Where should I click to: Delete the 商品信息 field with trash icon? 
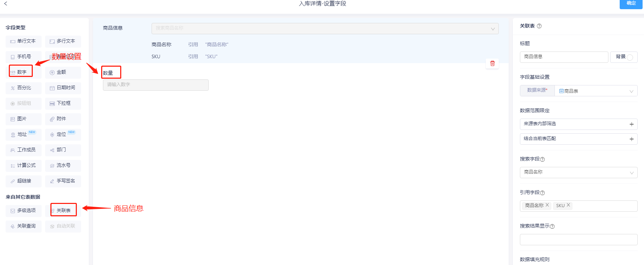492,64
